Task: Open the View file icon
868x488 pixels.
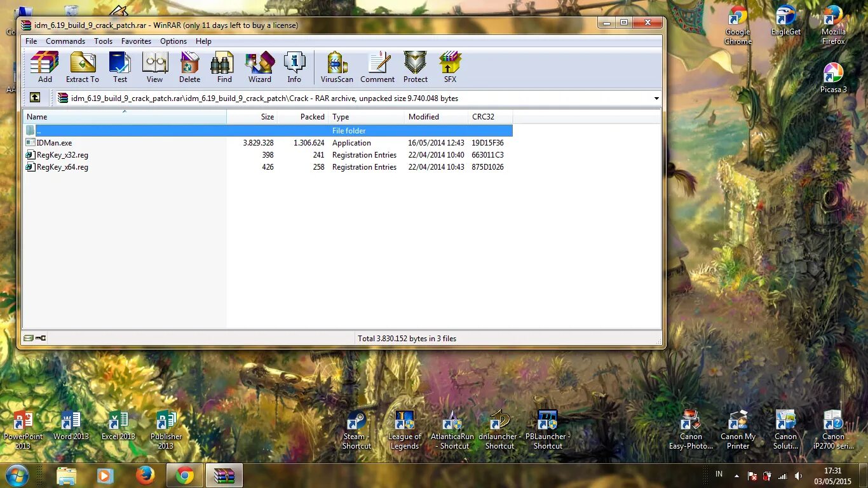Action: tap(155, 67)
